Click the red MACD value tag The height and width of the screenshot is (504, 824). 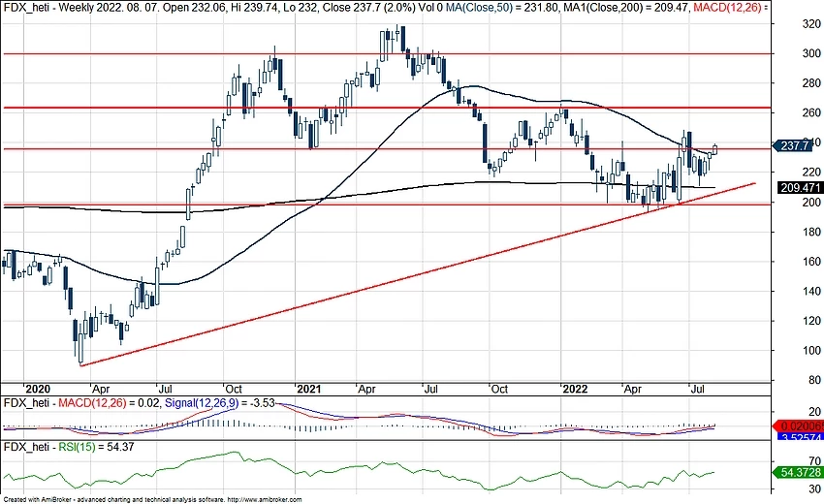pos(798,426)
